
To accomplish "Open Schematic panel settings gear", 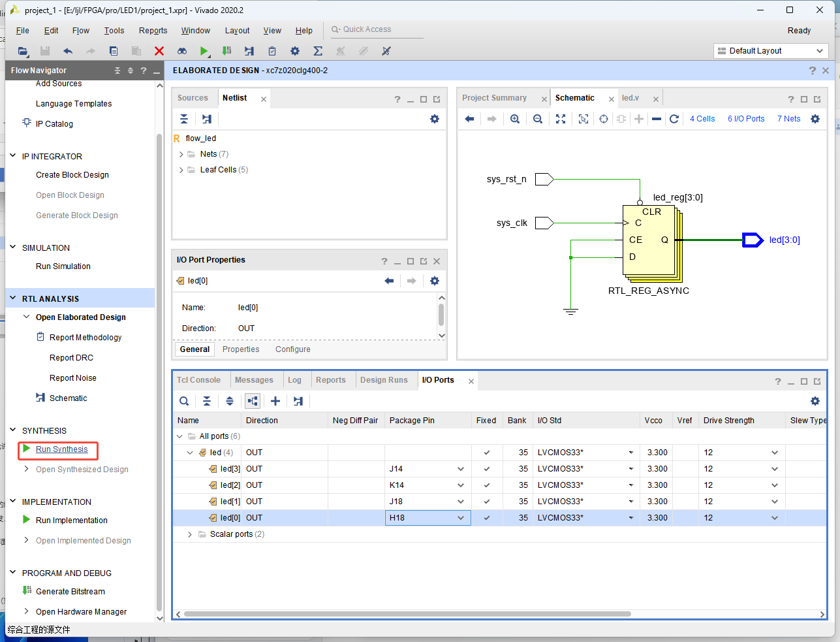I will tap(815, 119).
